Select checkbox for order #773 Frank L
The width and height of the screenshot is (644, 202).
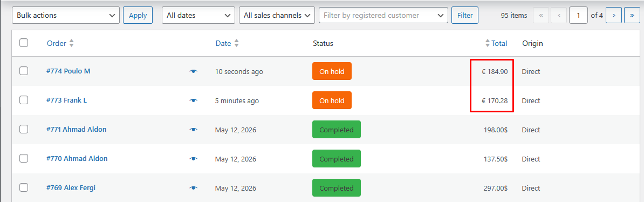[24, 100]
